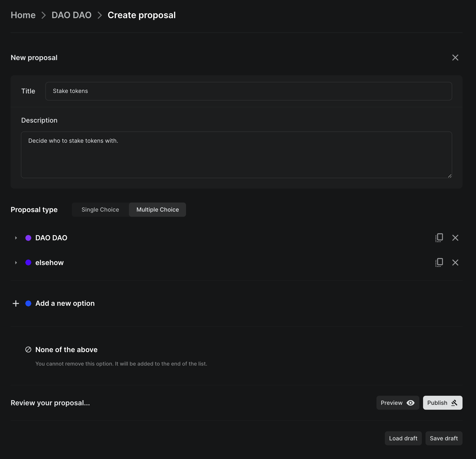476x459 pixels.
Task: Expand the elsehow option
Action: click(x=16, y=263)
